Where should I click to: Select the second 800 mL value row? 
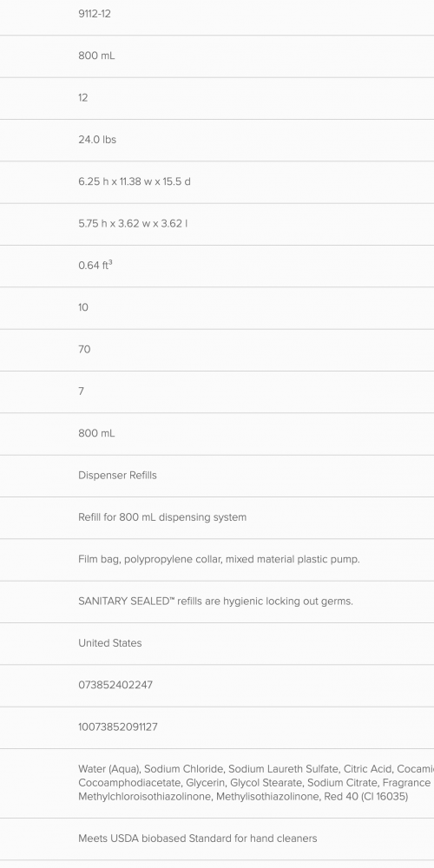click(x=217, y=434)
